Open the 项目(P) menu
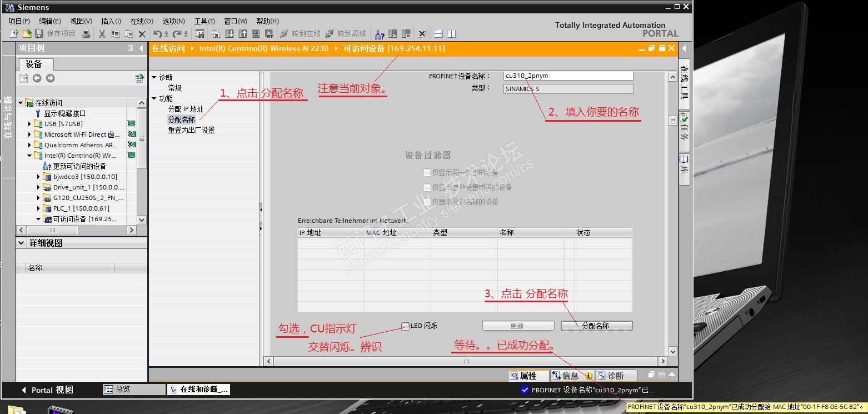The height and width of the screenshot is (414, 868). point(19,21)
